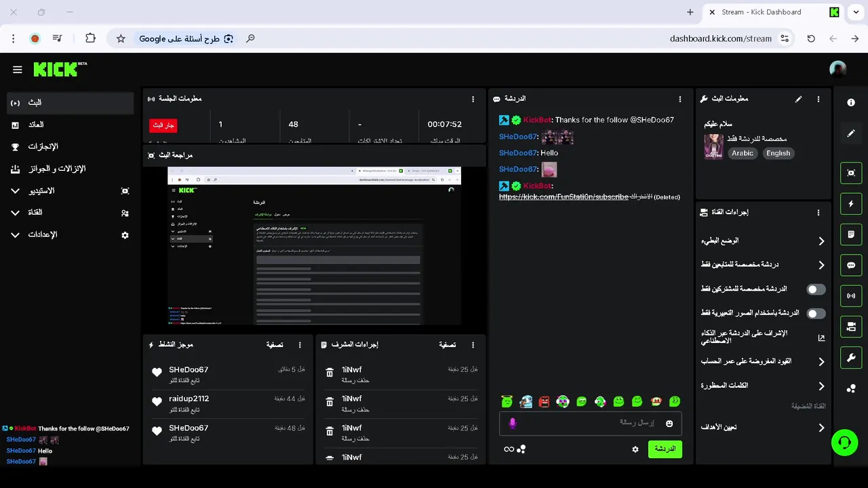Click the browser address bar dashboard.kick.com/stream
The height and width of the screenshot is (488, 868).
tap(721, 39)
